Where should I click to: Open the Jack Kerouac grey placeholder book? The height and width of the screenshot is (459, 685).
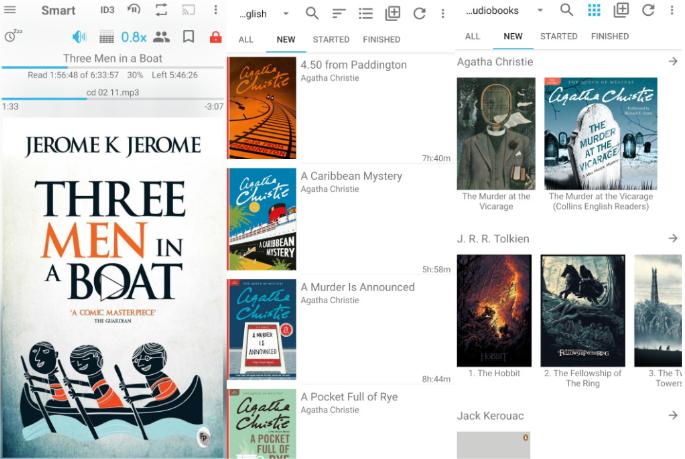(x=493, y=445)
